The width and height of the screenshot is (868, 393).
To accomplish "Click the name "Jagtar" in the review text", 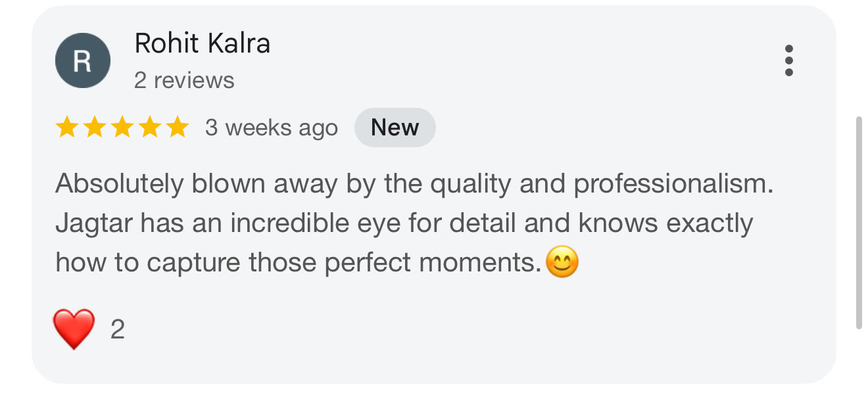I will pyautogui.click(x=94, y=223).
